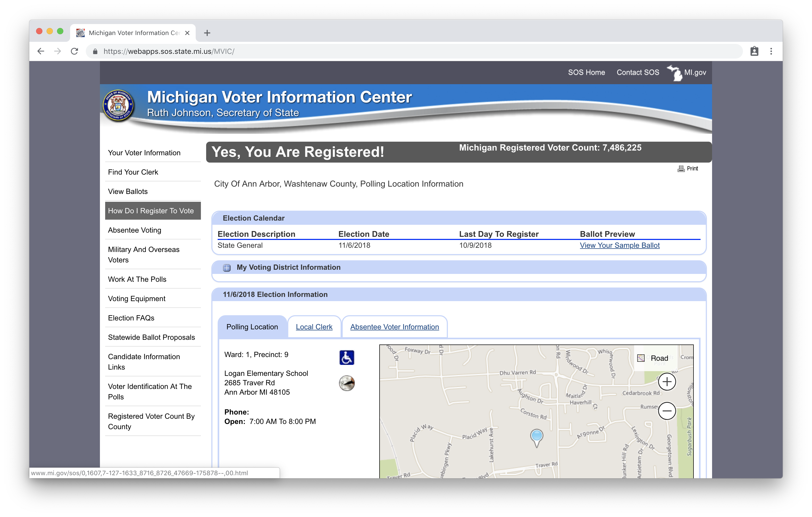Open the Absentee Voter Information tab
Screen dimensions: 812x517
pos(394,327)
